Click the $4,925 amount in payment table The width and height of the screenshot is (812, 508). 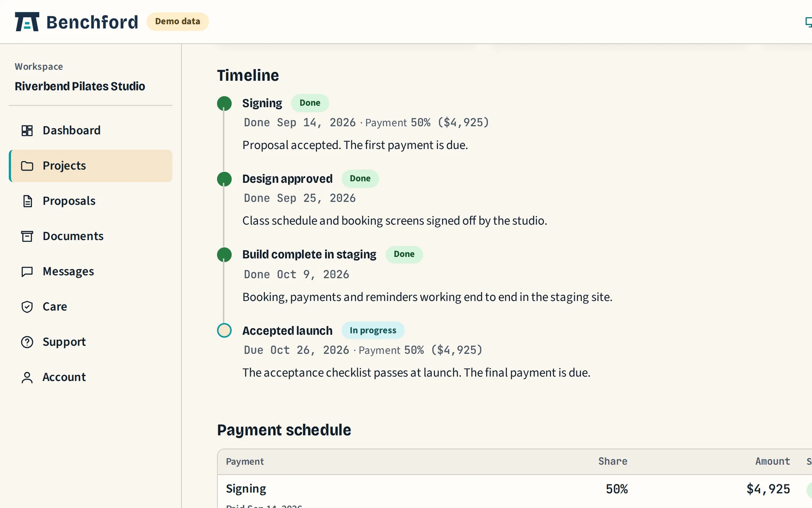(x=768, y=489)
